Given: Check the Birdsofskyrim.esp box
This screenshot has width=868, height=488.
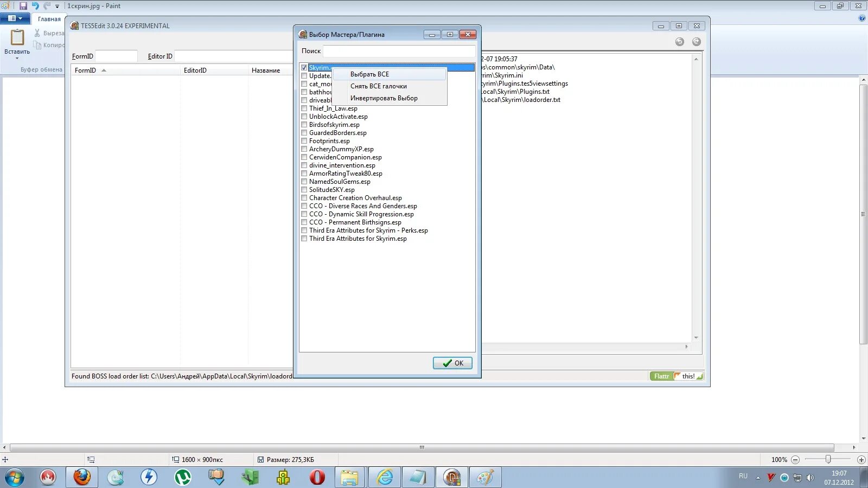Looking at the screenshot, I should coord(304,125).
